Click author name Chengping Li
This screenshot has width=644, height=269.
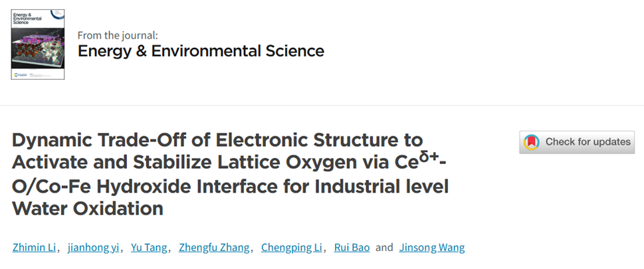click(x=292, y=248)
